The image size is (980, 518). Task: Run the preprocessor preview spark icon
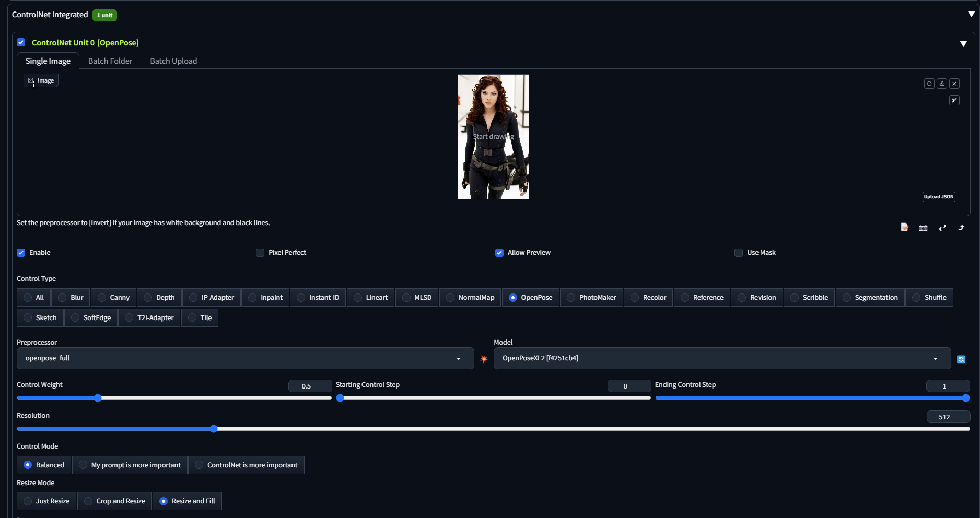point(484,359)
